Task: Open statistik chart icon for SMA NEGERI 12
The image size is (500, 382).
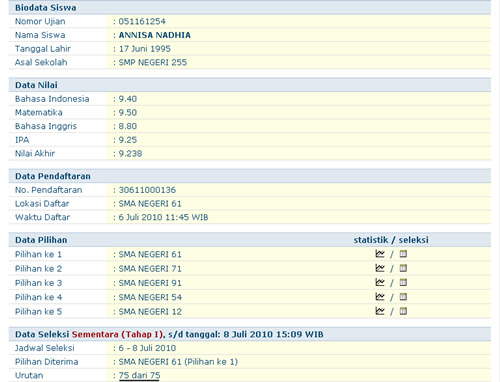Action: coord(380,311)
